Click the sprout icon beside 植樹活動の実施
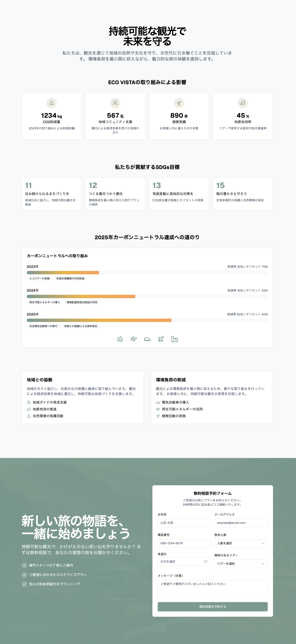This screenshot has height=644, width=296. point(158,416)
